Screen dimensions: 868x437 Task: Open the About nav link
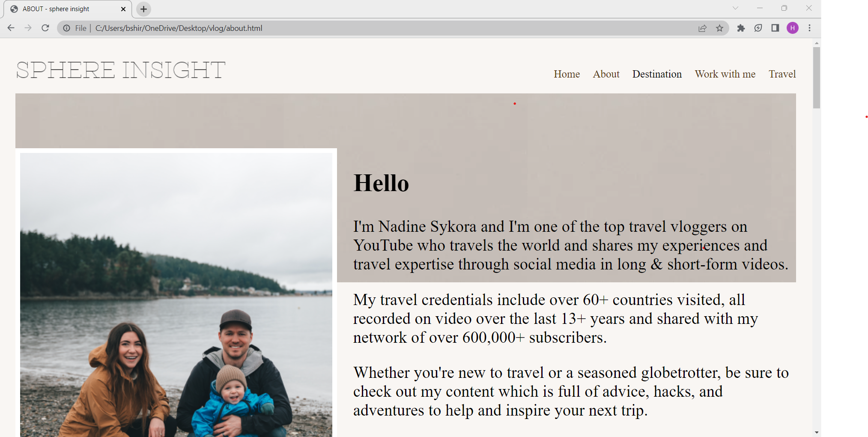click(606, 74)
